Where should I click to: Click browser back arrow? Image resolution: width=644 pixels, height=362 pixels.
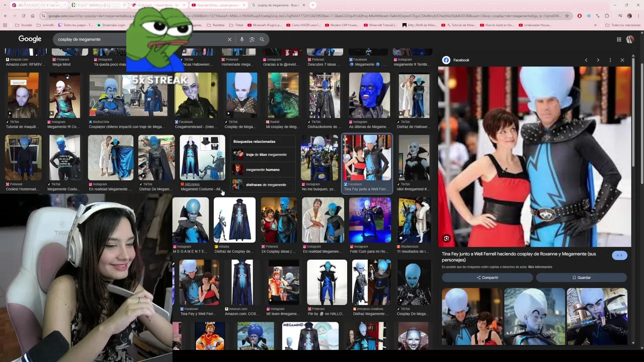[x=6, y=16]
